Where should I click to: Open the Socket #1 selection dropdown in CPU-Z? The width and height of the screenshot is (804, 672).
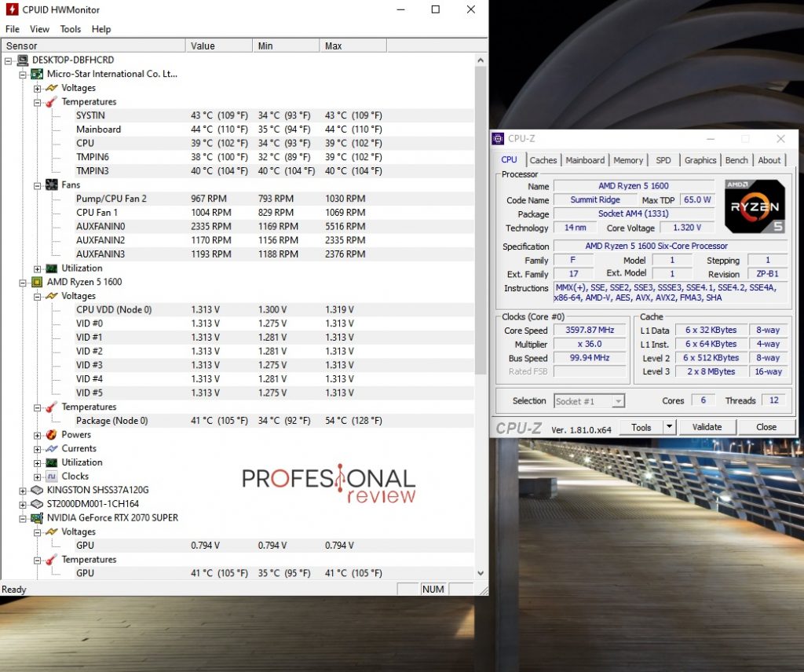(619, 401)
